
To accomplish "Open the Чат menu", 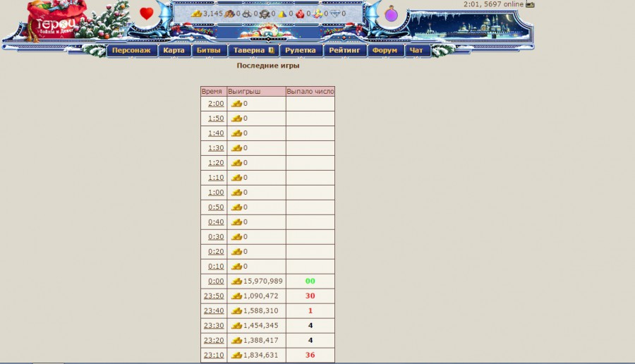I will pyautogui.click(x=416, y=51).
